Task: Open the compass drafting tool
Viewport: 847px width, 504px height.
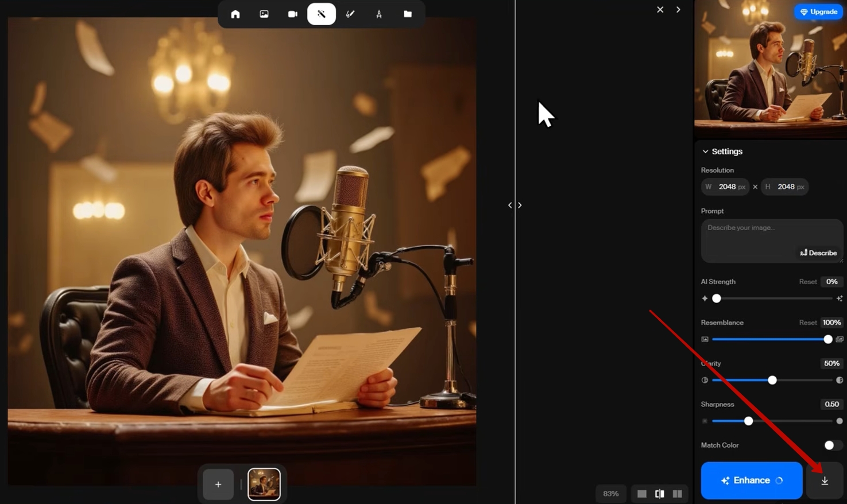Action: point(379,14)
